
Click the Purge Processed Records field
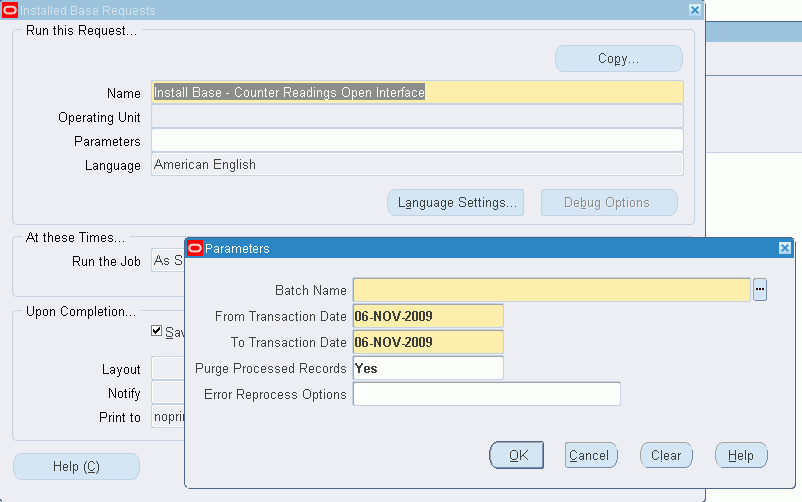428,368
